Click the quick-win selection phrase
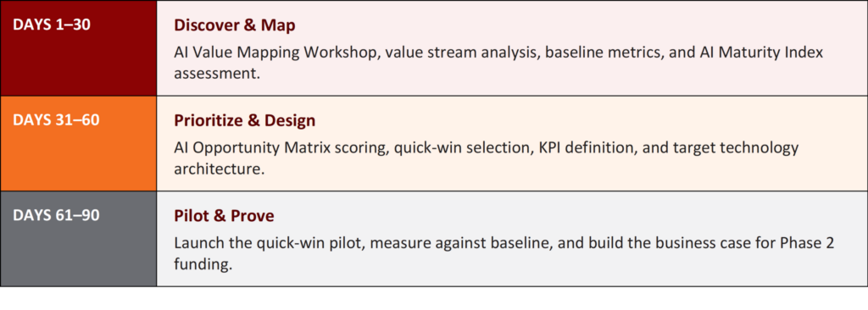Viewport: 868px width, 310px height. click(464, 148)
